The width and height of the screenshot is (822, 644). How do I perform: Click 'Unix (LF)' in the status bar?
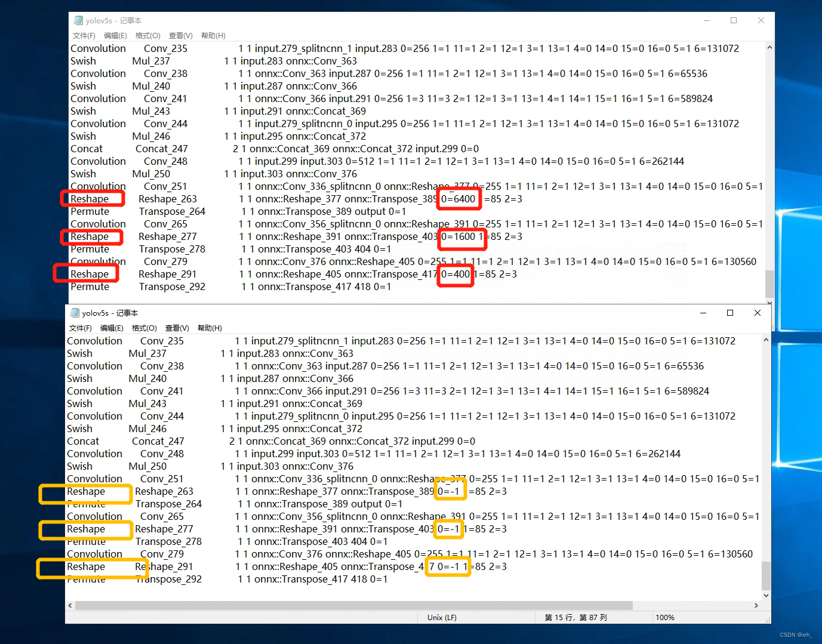[442, 617]
